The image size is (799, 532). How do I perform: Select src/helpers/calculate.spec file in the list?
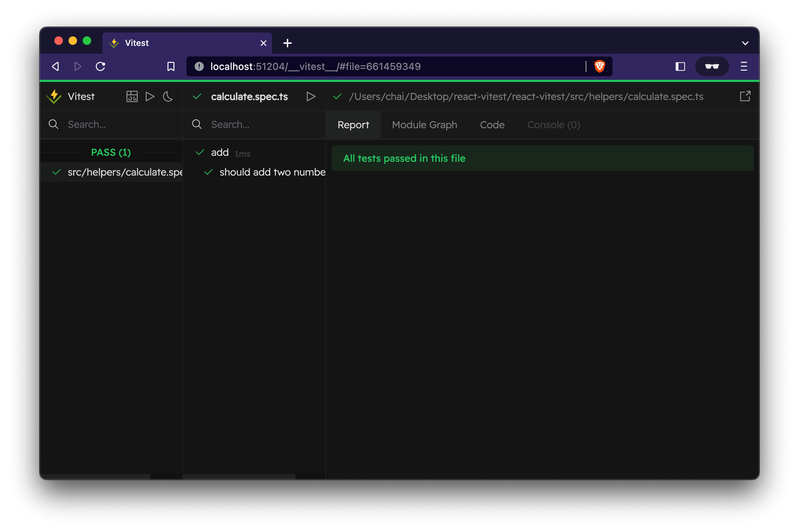112,172
